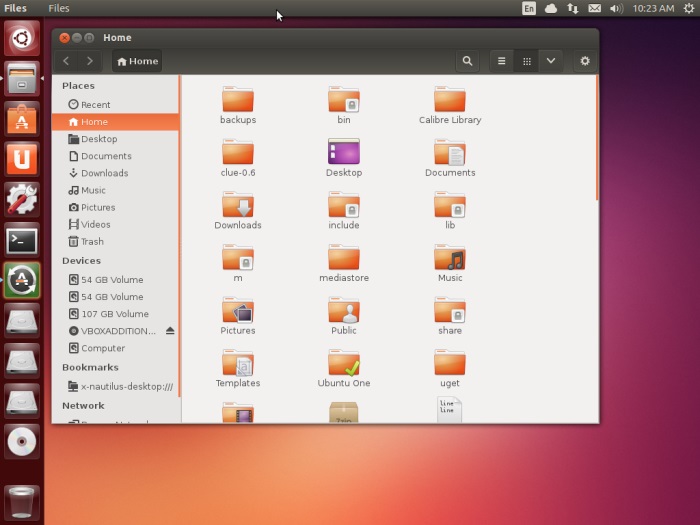Select Home in the Places sidebar
700x525 pixels.
pos(116,121)
